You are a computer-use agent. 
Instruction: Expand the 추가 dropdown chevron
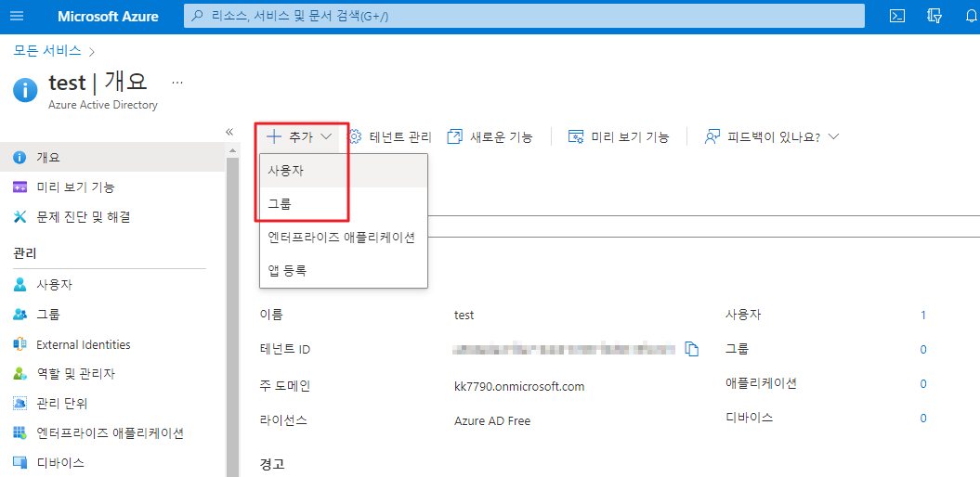326,136
